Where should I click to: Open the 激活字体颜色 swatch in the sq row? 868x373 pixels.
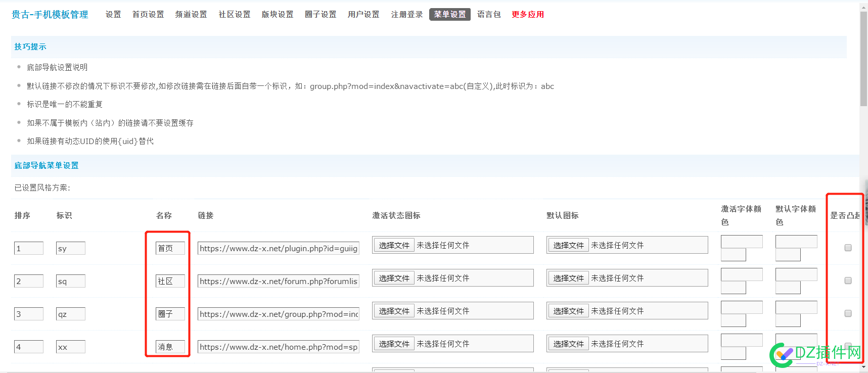(734, 288)
